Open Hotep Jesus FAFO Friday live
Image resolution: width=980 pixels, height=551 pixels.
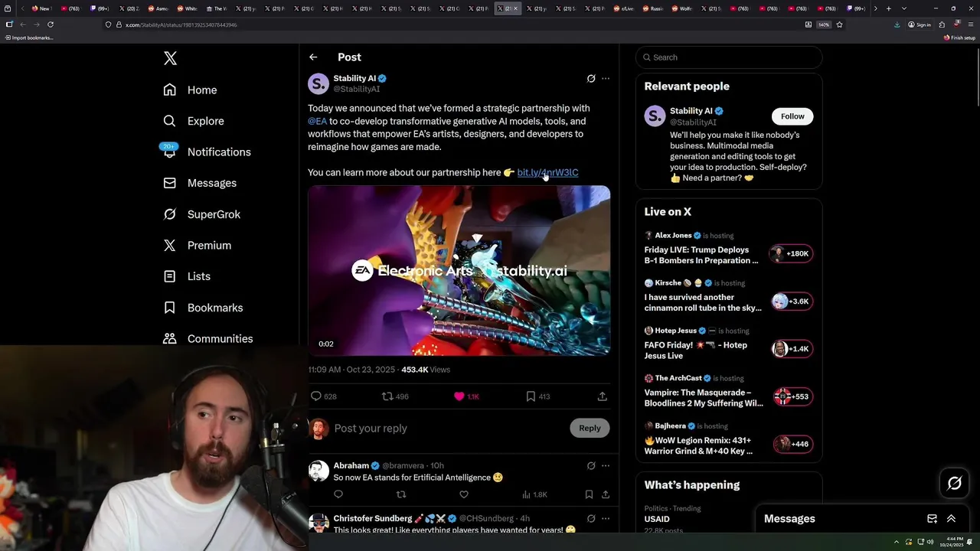[x=729, y=344]
